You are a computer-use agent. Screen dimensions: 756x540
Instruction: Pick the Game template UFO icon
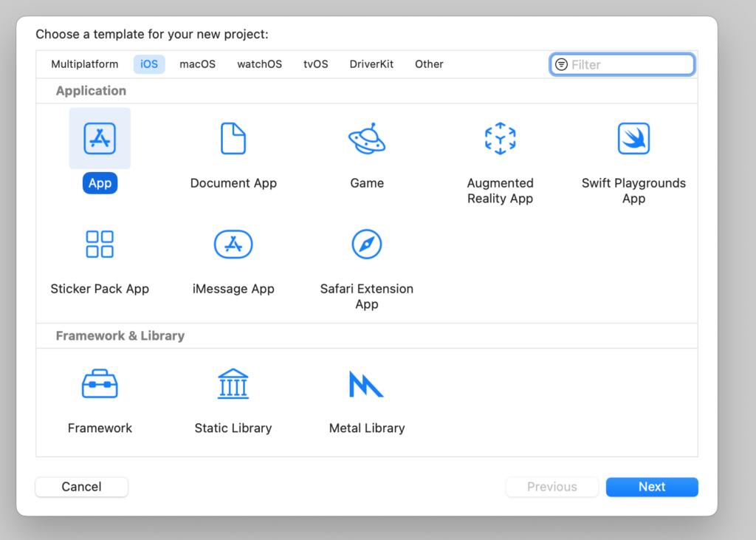point(367,138)
